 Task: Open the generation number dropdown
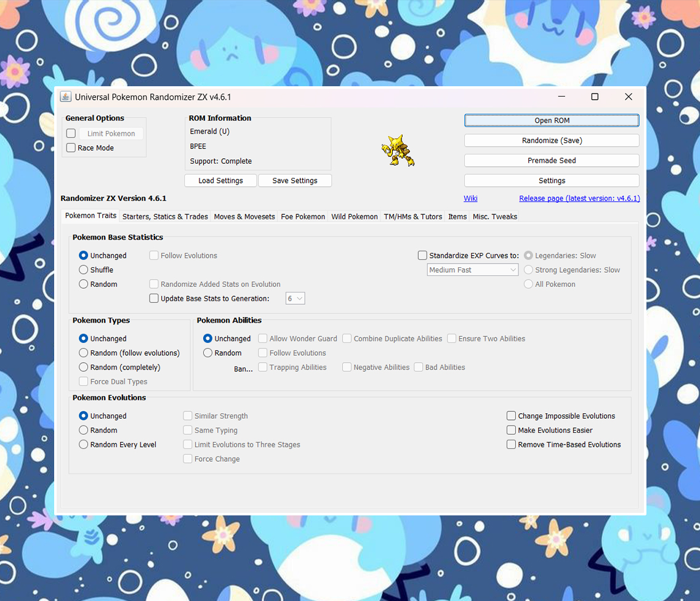(295, 298)
